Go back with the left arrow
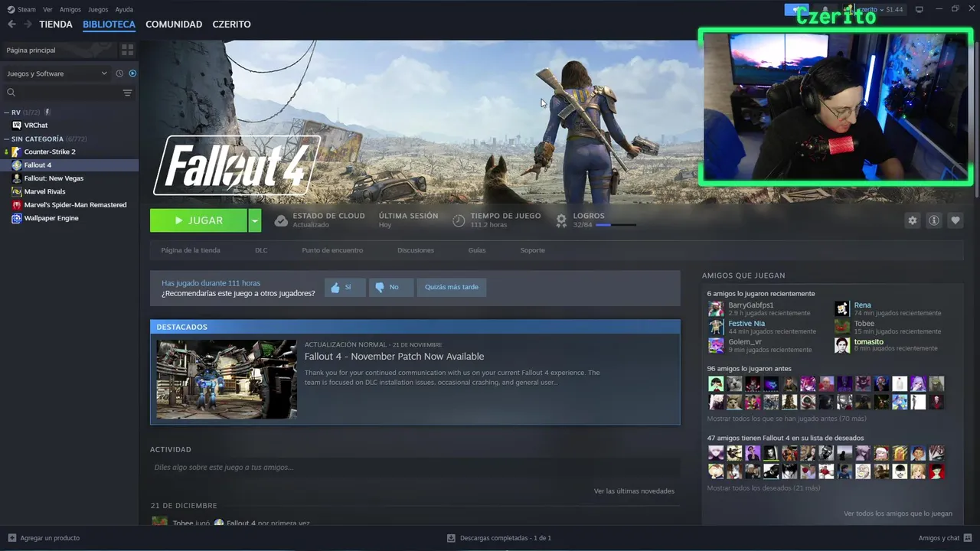The width and height of the screenshot is (980, 551). (x=11, y=24)
